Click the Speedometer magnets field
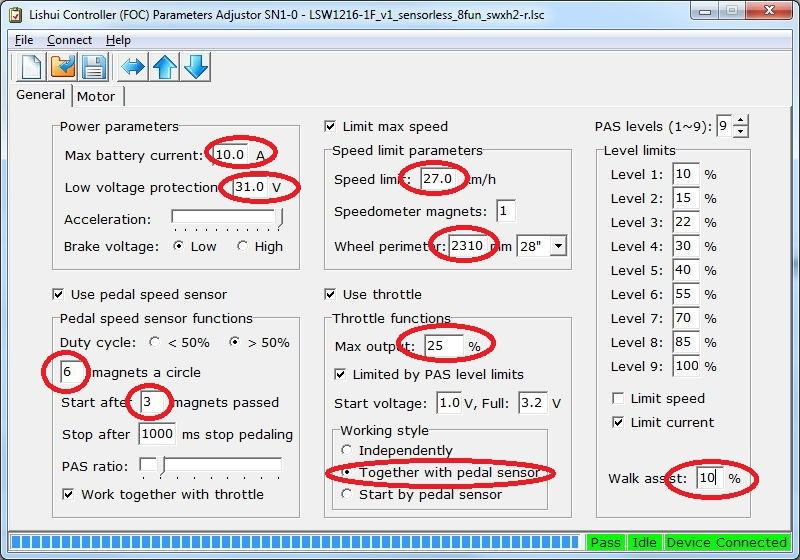800x560 pixels. coord(505,211)
